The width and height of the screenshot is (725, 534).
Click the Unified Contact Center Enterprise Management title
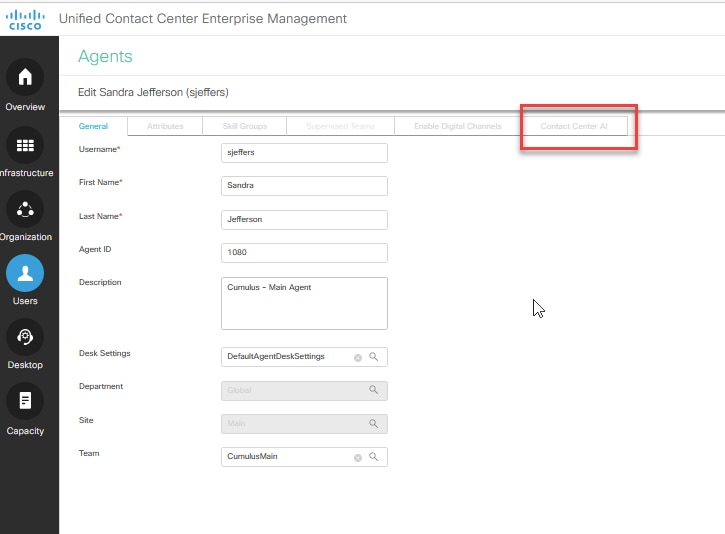pos(203,18)
